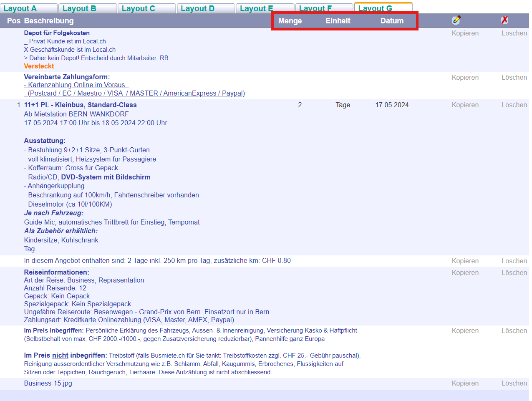Click Kopieren for the Business-15.jpg row
Viewport: 532px width, 401px height.
pyautogui.click(x=465, y=383)
